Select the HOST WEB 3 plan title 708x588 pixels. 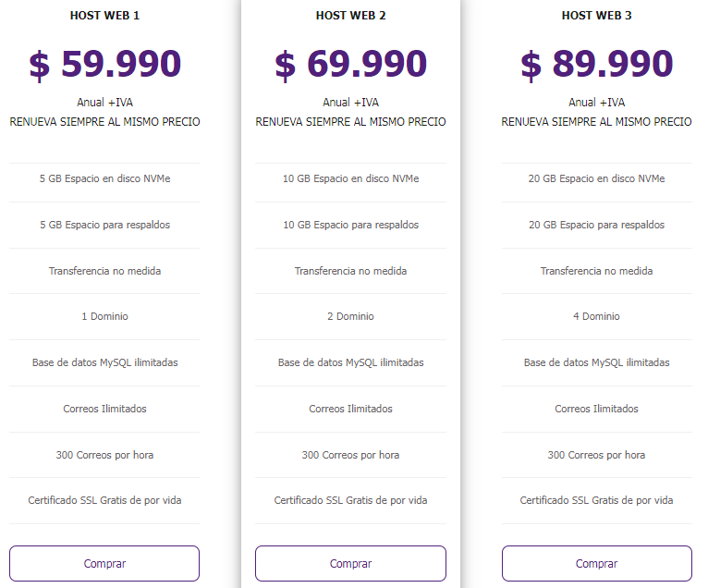pos(596,16)
